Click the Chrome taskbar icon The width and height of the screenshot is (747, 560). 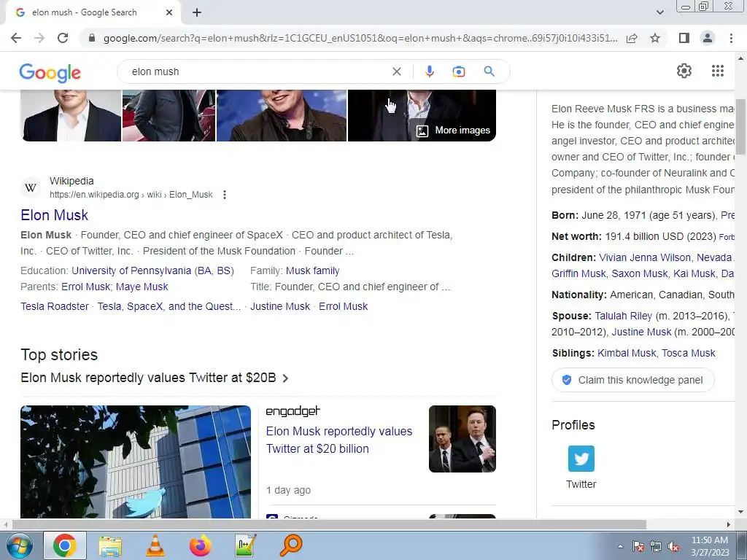coord(65,545)
